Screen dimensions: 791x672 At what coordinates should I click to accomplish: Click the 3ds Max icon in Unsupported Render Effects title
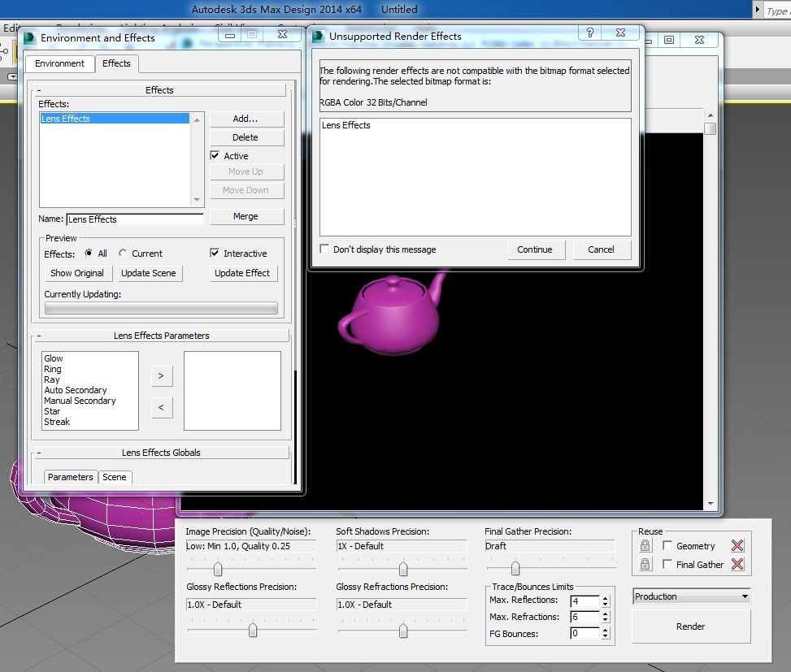pyautogui.click(x=319, y=37)
